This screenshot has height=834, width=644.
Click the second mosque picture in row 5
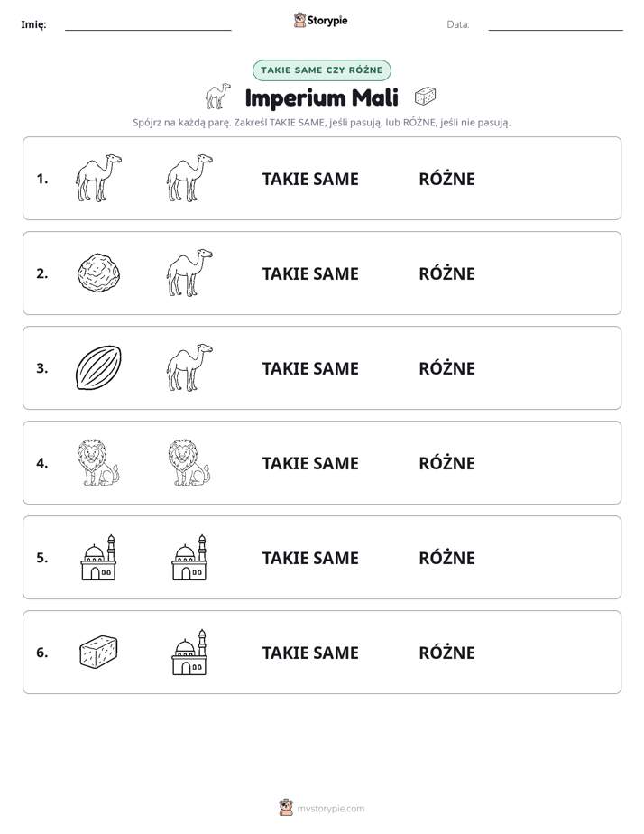pyautogui.click(x=189, y=558)
